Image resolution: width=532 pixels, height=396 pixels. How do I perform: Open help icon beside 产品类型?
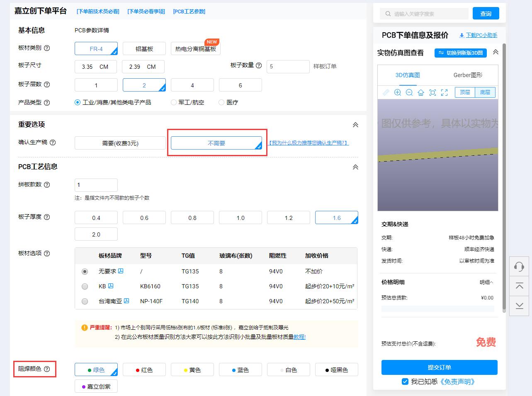tap(47, 103)
